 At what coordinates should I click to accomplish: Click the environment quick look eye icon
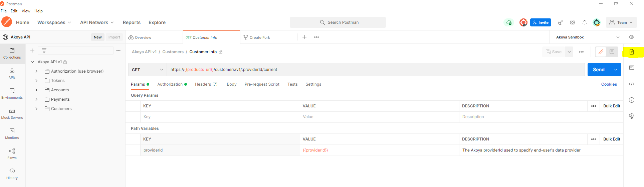click(632, 37)
